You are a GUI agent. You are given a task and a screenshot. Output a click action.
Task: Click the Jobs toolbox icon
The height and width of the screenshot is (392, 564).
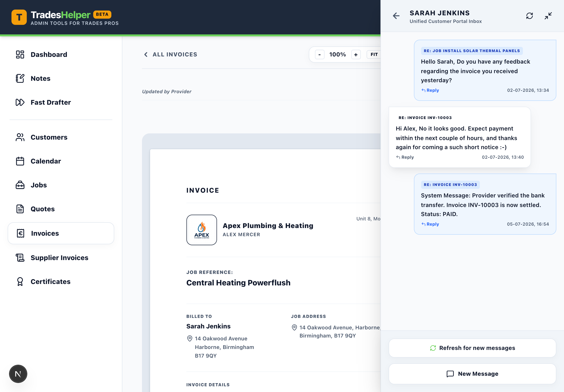coord(20,185)
